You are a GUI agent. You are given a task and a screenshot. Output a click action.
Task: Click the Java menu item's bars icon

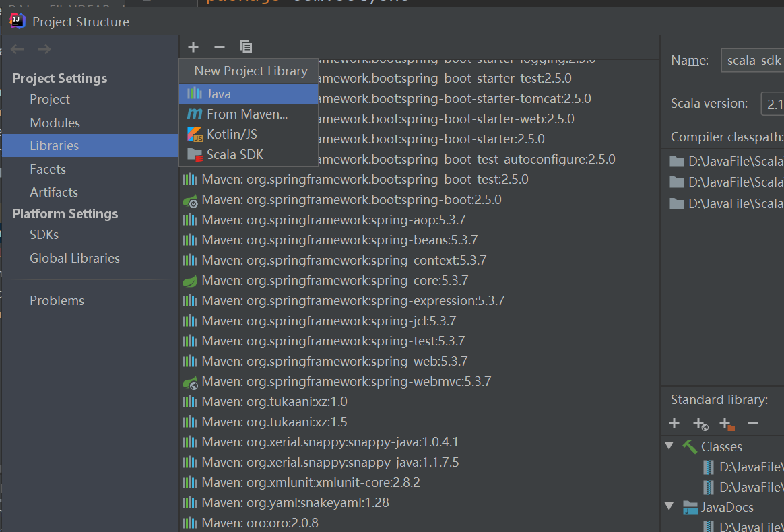pos(195,94)
